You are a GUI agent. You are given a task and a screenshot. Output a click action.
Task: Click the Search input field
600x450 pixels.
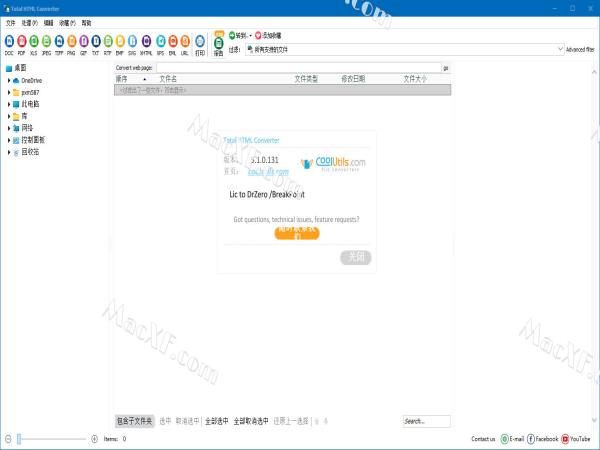[x=427, y=421]
